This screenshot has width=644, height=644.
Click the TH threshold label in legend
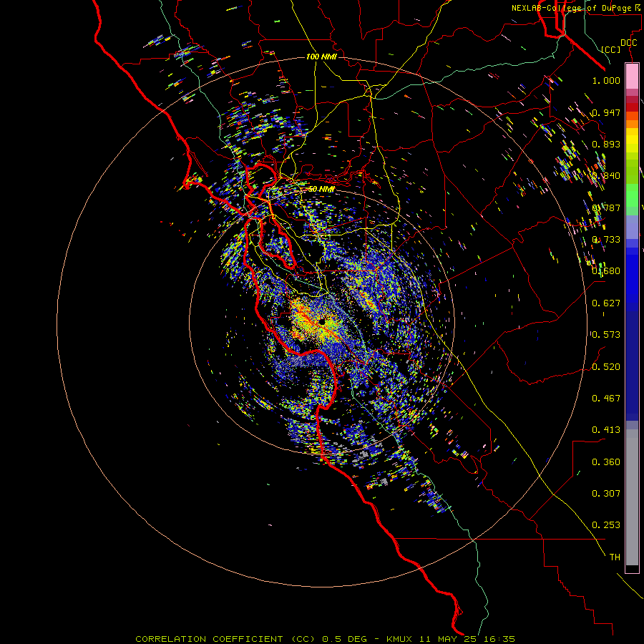pyautogui.click(x=615, y=557)
